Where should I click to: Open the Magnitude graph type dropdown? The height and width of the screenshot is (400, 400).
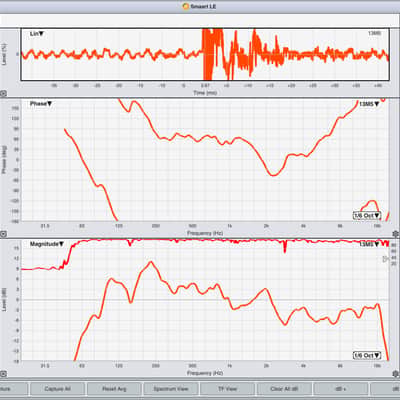(47, 244)
